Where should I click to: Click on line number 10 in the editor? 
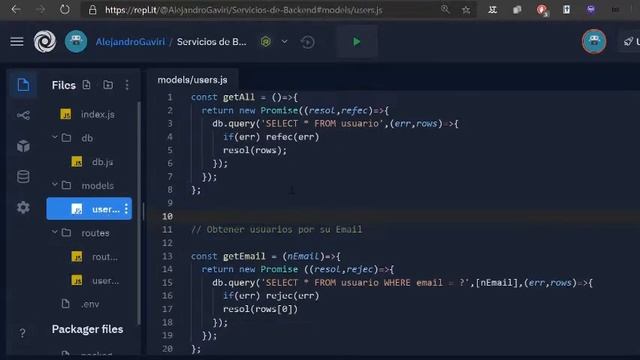167,216
